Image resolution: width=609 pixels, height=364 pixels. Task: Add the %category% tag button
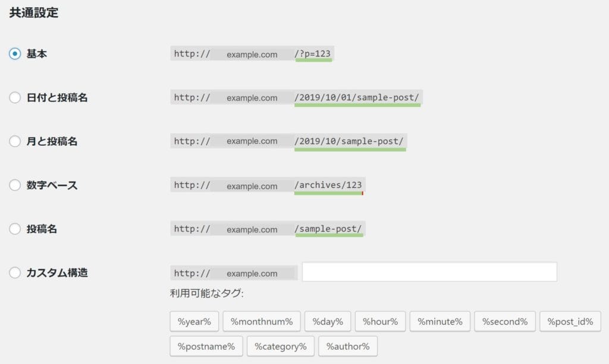281,346
